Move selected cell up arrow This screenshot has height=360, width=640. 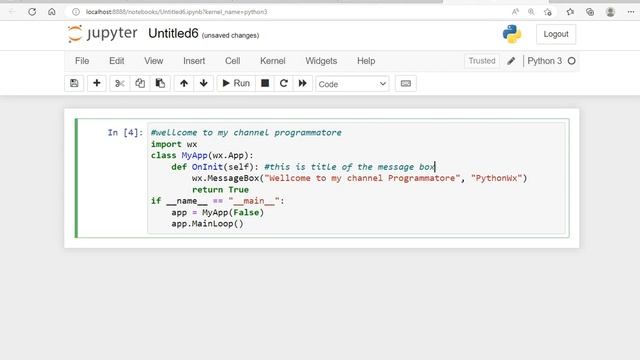pos(184,83)
